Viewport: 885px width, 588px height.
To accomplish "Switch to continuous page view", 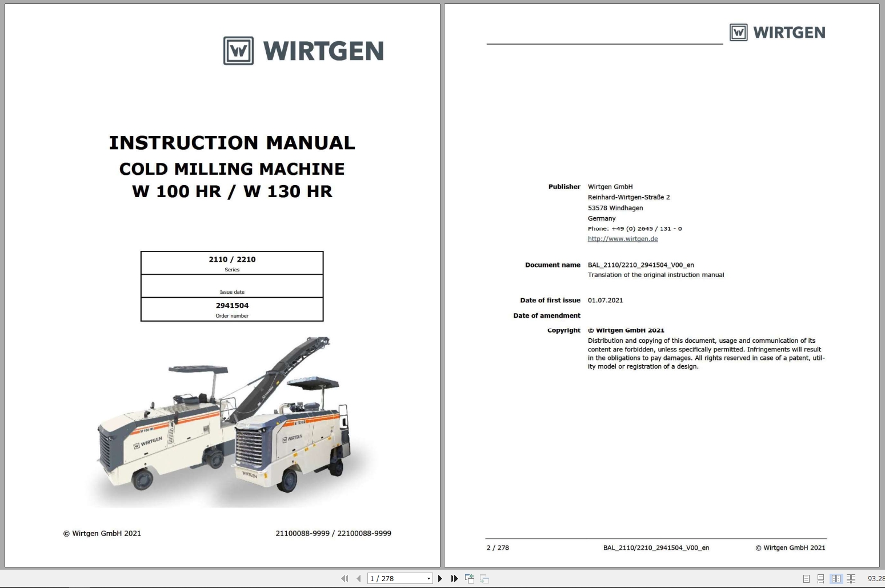I will (x=820, y=578).
